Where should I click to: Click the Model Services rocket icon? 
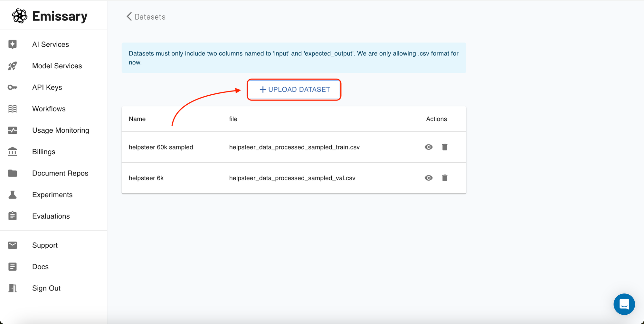13,66
